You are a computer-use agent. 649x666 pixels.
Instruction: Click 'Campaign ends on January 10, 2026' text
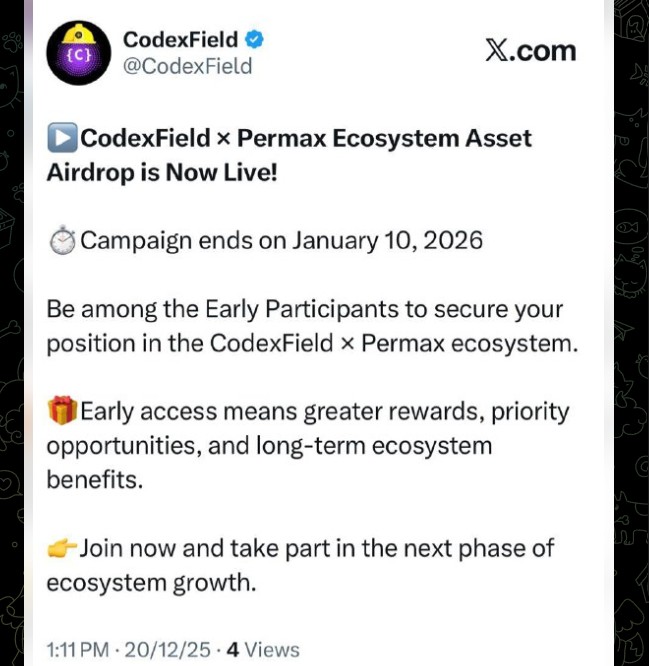pos(281,241)
